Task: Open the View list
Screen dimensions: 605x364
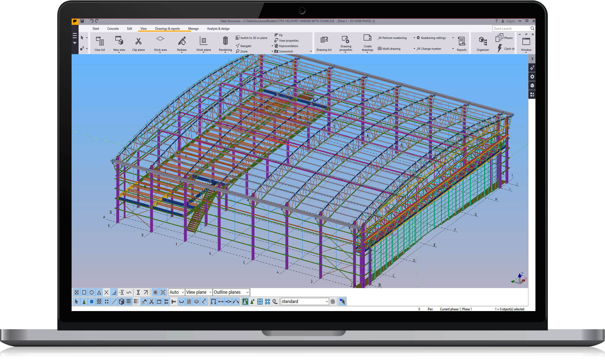Action: click(100, 41)
